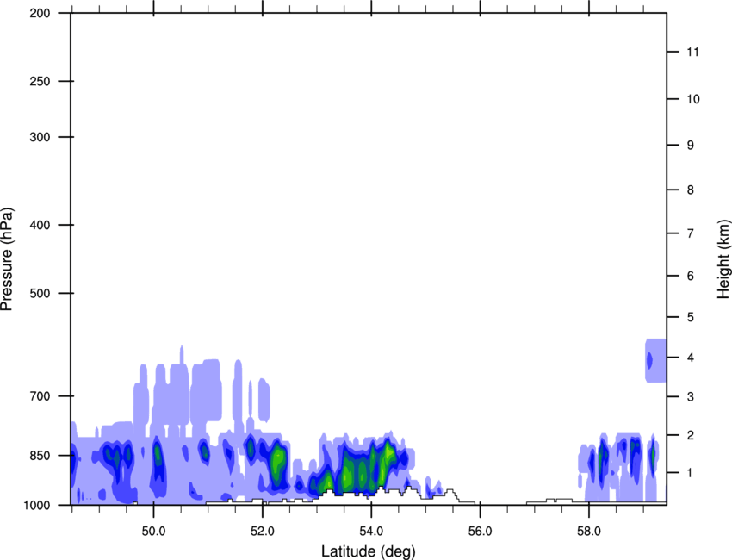The width and height of the screenshot is (732, 560).
Task: Click the 400 pressure tick label
Action: 40,225
